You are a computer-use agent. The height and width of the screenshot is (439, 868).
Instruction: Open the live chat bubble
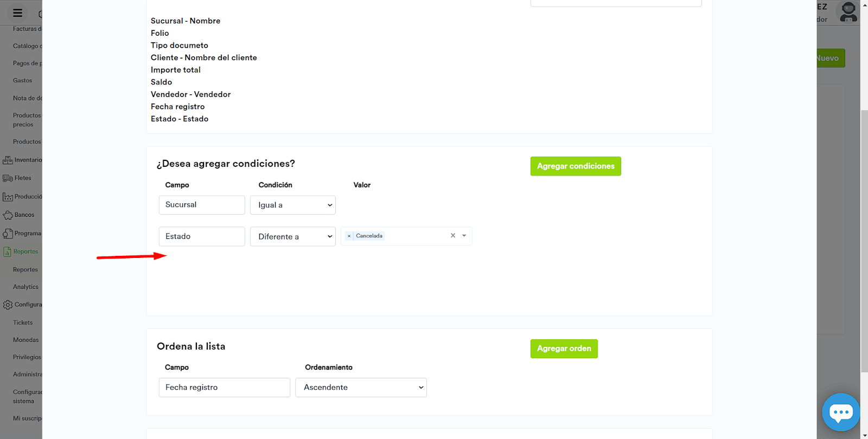840,412
